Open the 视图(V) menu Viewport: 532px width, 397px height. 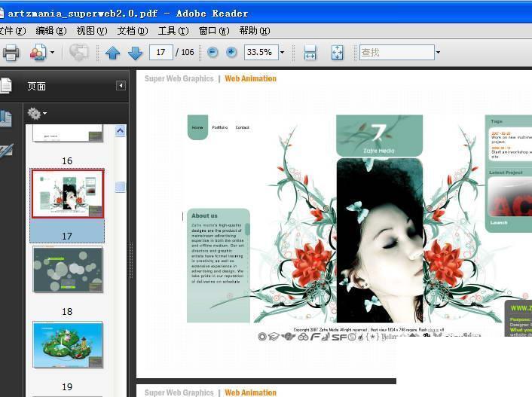point(92,31)
